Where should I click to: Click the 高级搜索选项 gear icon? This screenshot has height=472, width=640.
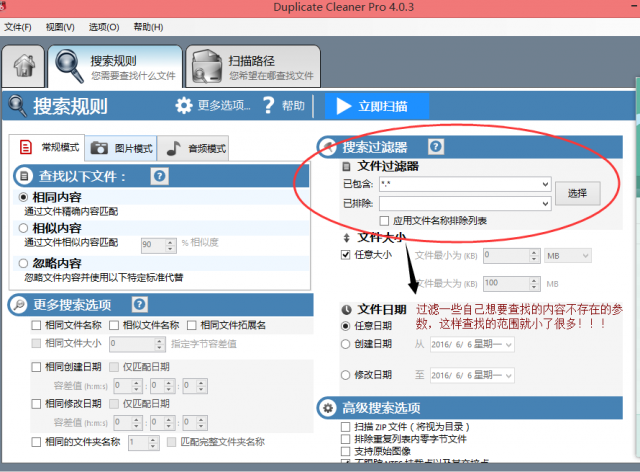(328, 407)
